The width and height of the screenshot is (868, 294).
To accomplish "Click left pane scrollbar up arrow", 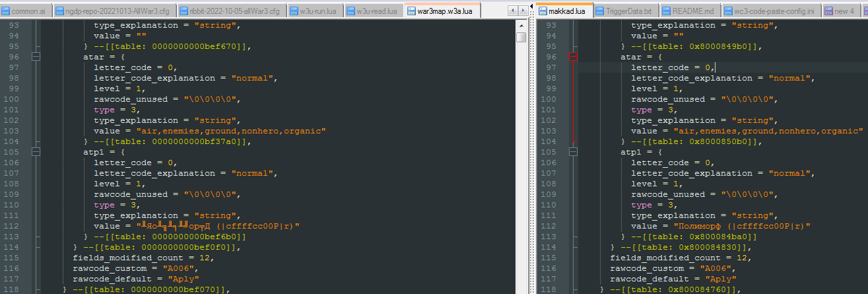I will tap(521, 25).
